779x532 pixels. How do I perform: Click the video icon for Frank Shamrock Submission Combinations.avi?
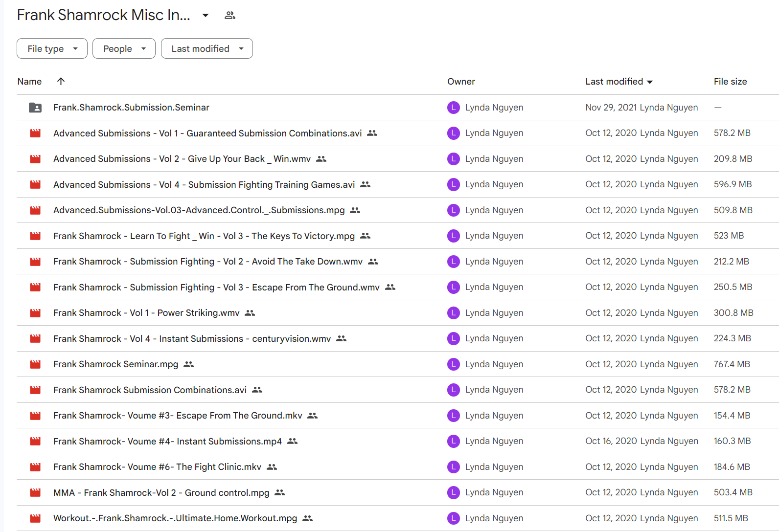click(x=35, y=390)
